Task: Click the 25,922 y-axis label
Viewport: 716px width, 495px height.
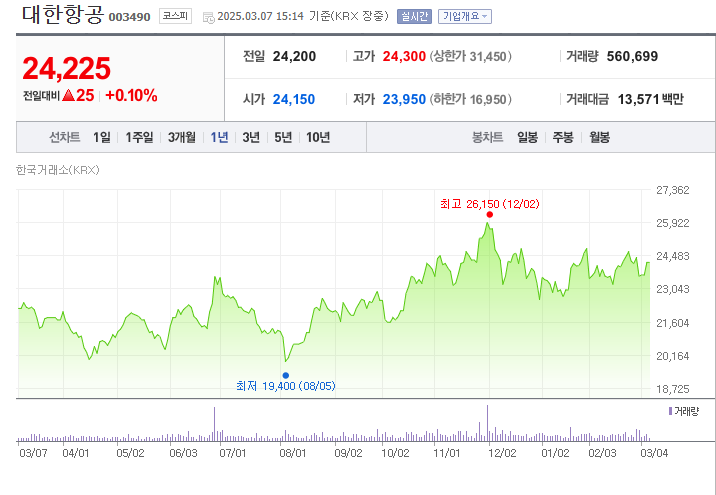Action: pos(673,223)
